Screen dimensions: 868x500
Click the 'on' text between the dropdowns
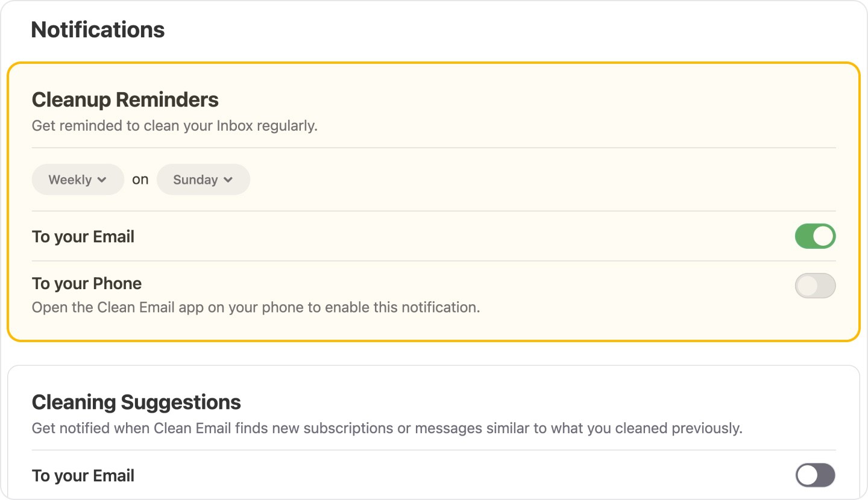(x=140, y=179)
